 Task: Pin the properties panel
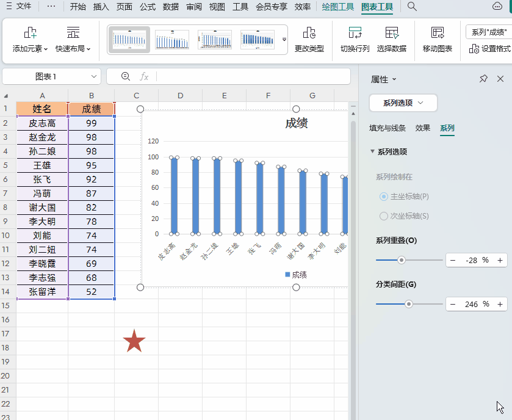pyautogui.click(x=483, y=79)
